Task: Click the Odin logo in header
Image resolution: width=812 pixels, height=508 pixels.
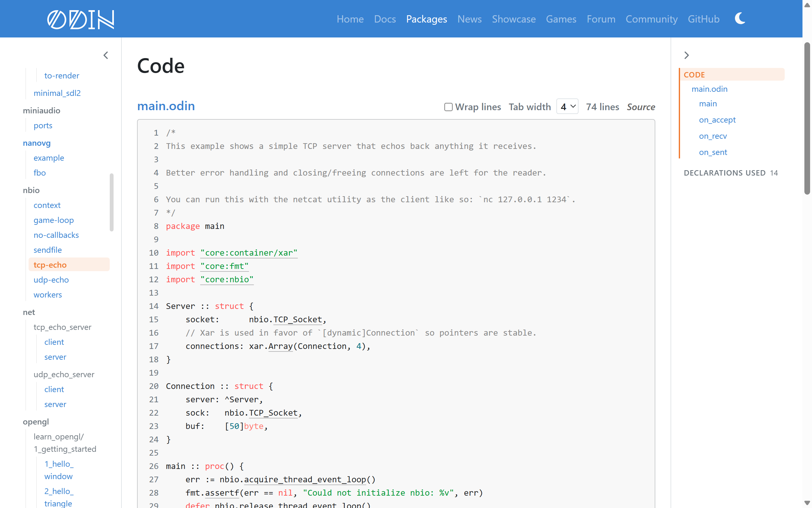Action: tap(81, 19)
